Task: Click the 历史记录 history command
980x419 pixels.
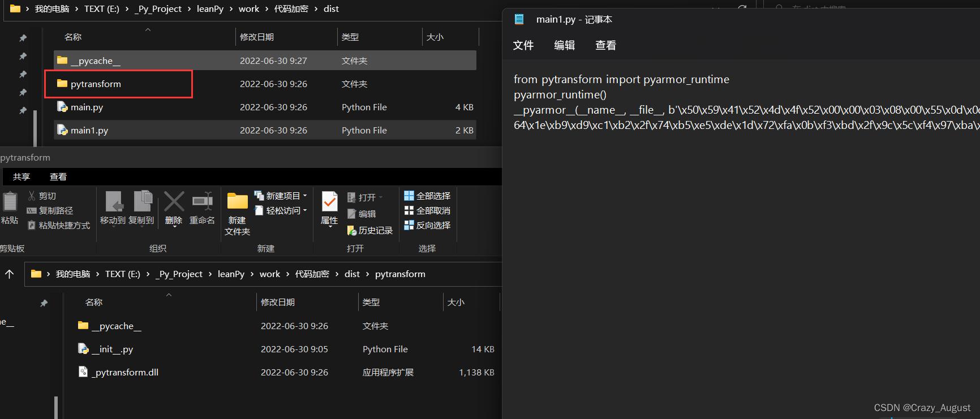Action: tap(370, 230)
